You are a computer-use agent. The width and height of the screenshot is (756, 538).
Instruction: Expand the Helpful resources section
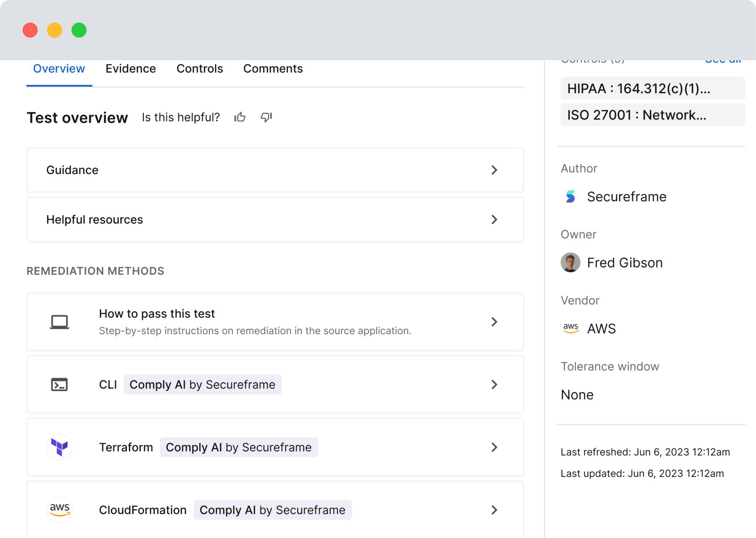pyautogui.click(x=494, y=220)
